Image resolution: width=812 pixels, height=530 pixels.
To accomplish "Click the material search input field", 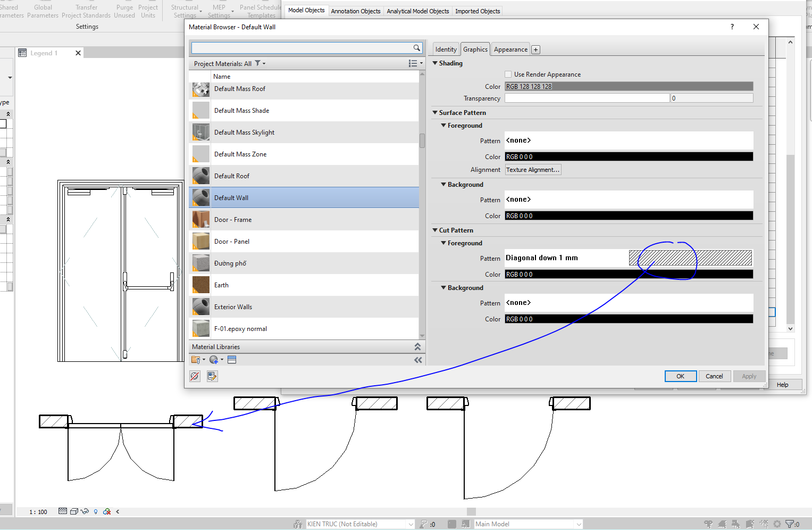I will pos(302,48).
